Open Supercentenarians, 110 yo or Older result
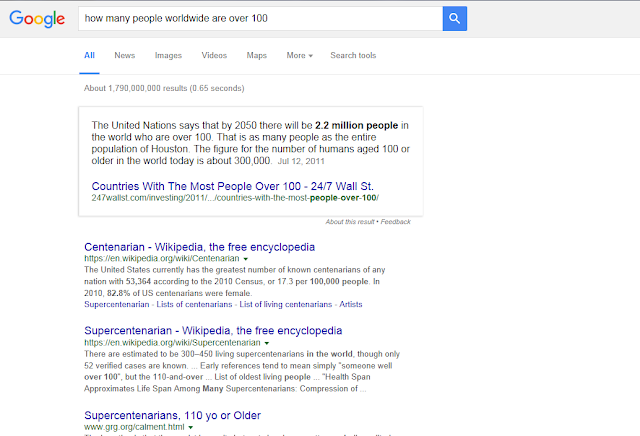This screenshot has height=436, width=640. pyautogui.click(x=172, y=415)
